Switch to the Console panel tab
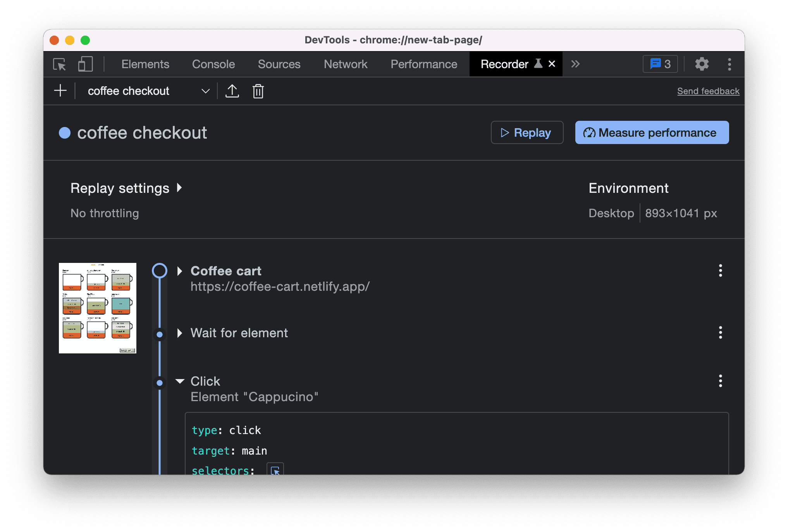Viewport: 788px width, 532px height. tap(212, 64)
